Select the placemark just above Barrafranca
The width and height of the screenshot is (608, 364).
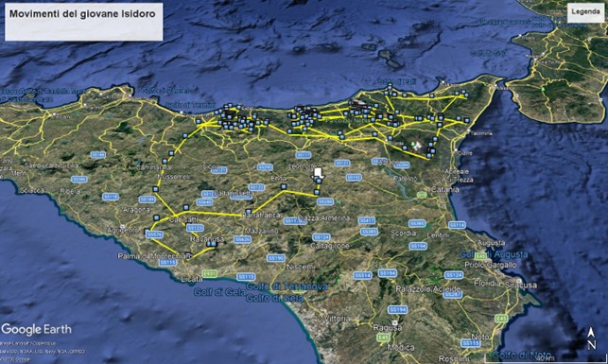pos(249,211)
